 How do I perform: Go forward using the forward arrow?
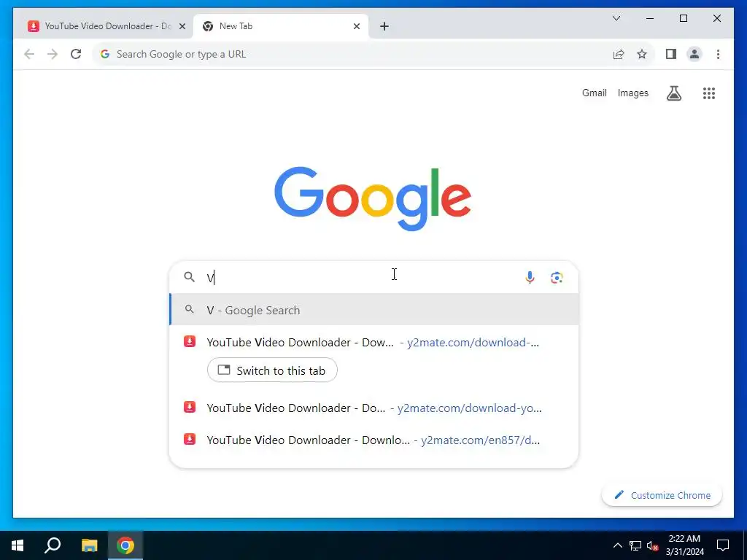point(53,54)
